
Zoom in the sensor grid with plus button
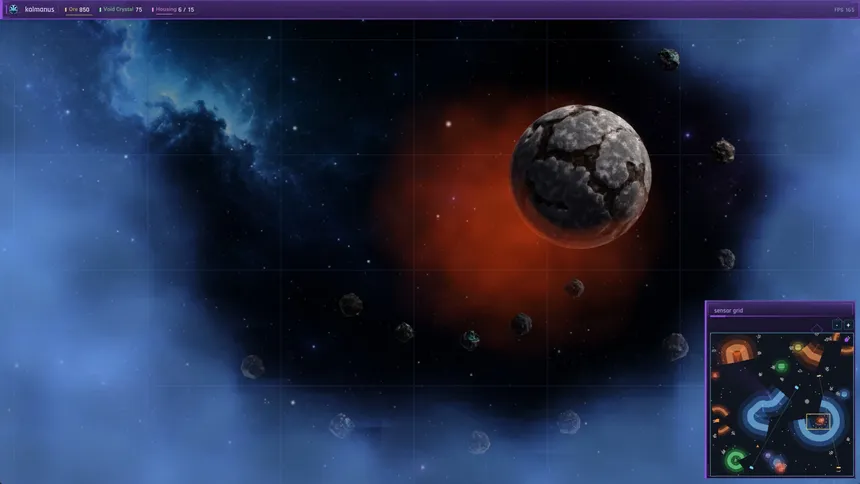(848, 325)
